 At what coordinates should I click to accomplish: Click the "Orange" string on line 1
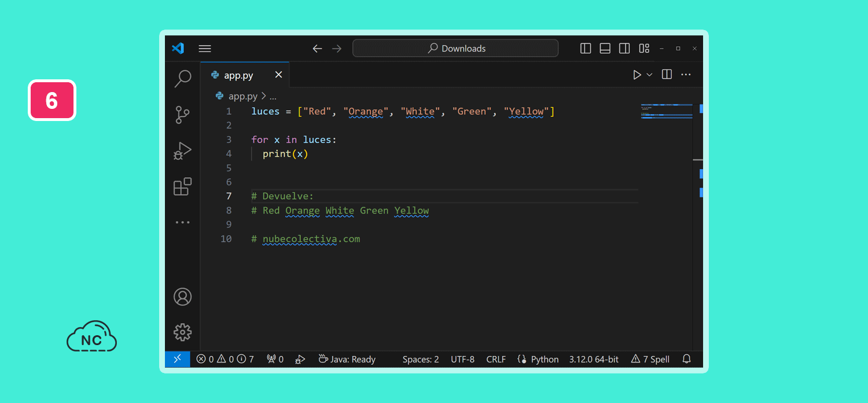[x=366, y=111]
